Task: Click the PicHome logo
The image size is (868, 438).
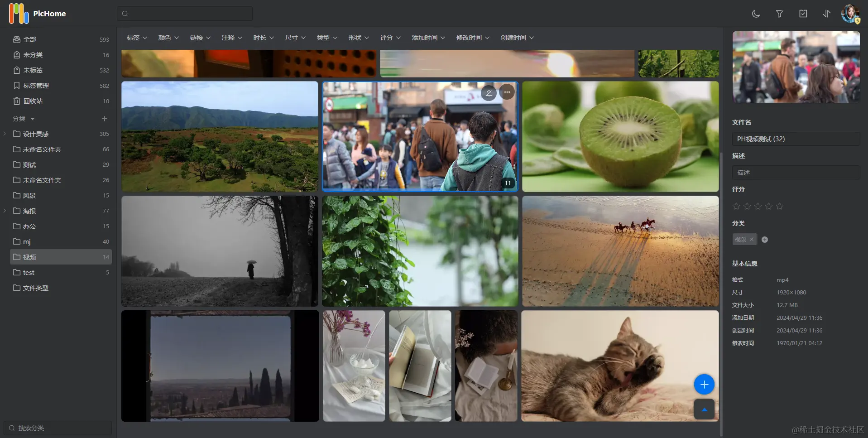Action: coord(37,14)
